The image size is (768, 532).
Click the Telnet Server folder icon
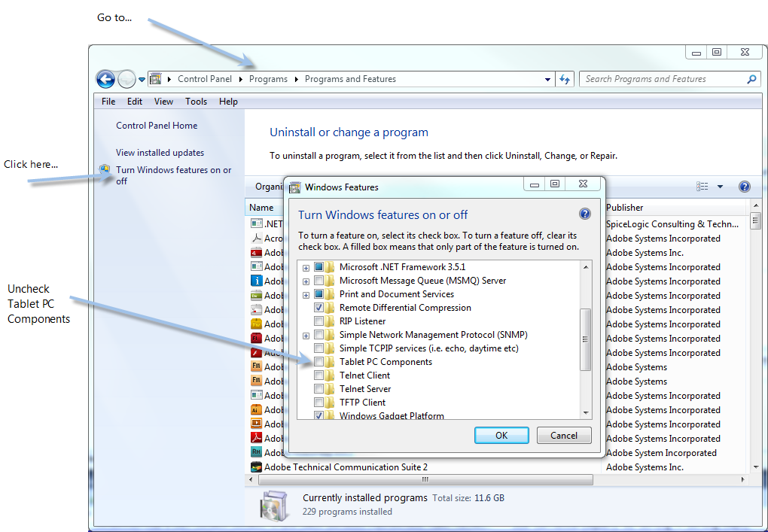(331, 389)
